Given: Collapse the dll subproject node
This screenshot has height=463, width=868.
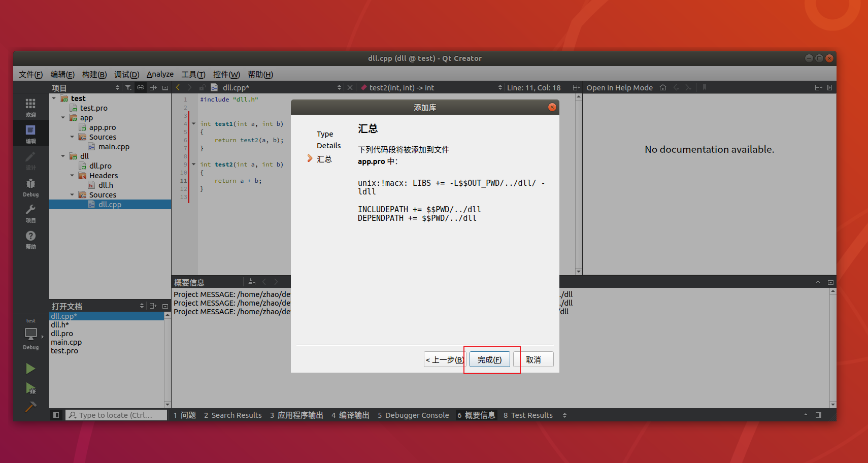Looking at the screenshot, I should [63, 156].
